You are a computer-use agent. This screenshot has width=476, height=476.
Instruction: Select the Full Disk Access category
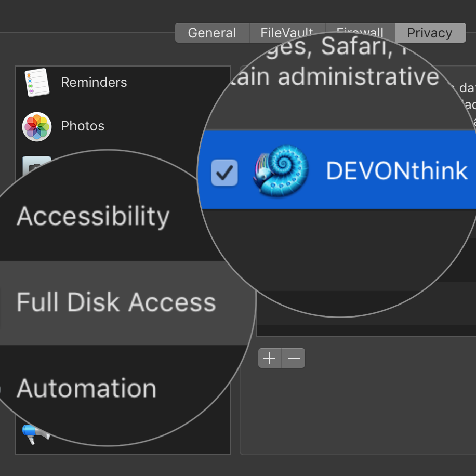116,302
